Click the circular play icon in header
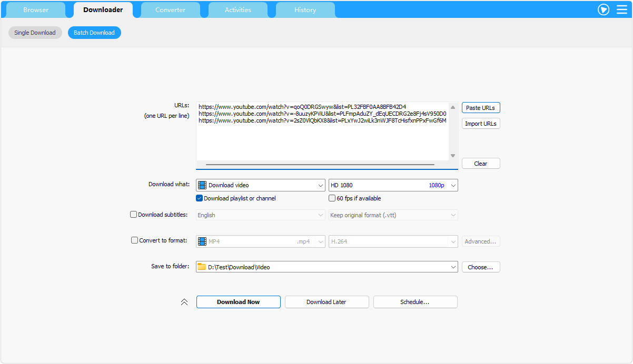The height and width of the screenshot is (364, 633). click(x=604, y=9)
